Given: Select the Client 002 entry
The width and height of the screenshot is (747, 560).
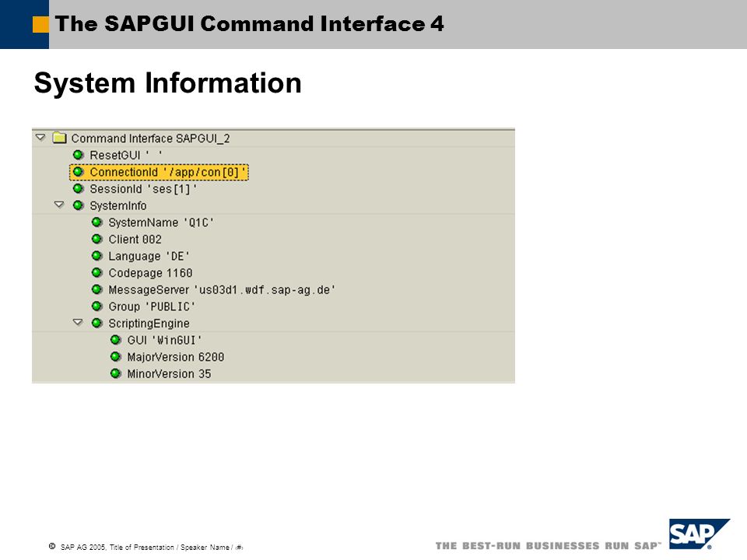Looking at the screenshot, I should pos(135,240).
